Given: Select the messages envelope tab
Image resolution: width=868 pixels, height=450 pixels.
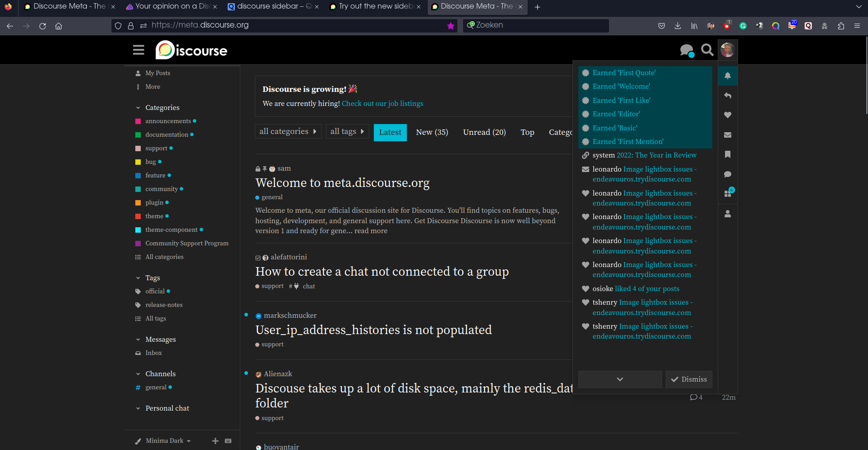Looking at the screenshot, I should pos(728,135).
